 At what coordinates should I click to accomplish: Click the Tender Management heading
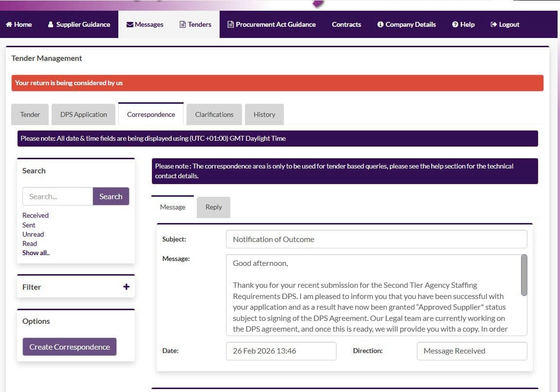pyautogui.click(x=47, y=58)
